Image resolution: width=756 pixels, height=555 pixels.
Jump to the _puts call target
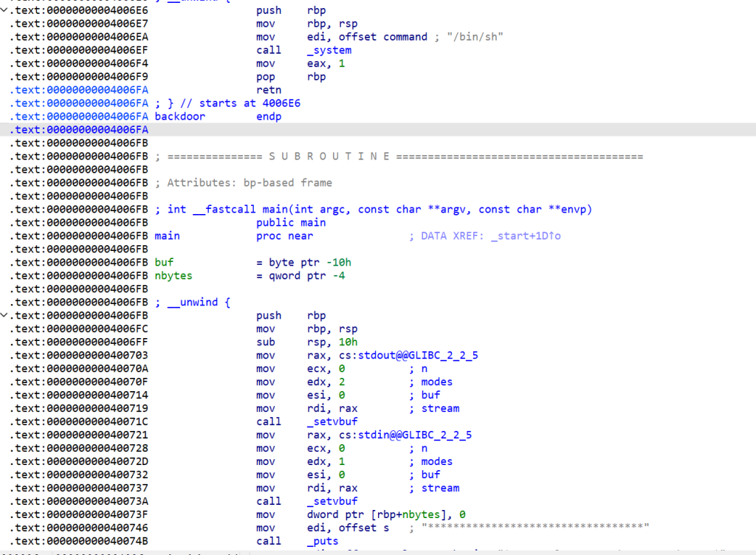[323, 541]
